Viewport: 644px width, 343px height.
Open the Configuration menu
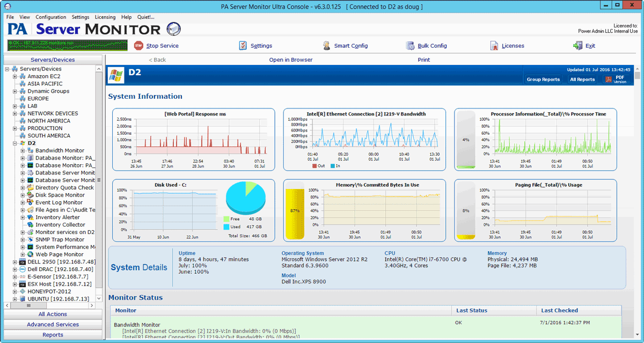[51, 17]
